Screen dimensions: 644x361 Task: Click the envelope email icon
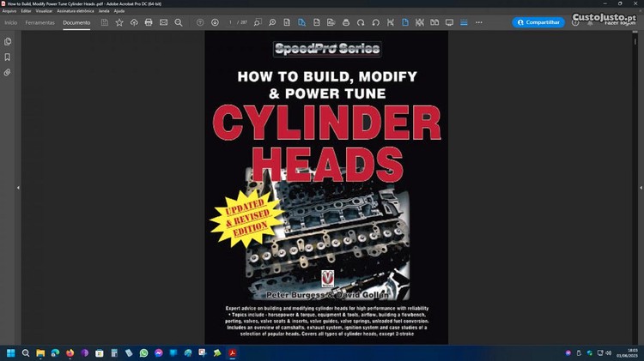click(163, 22)
